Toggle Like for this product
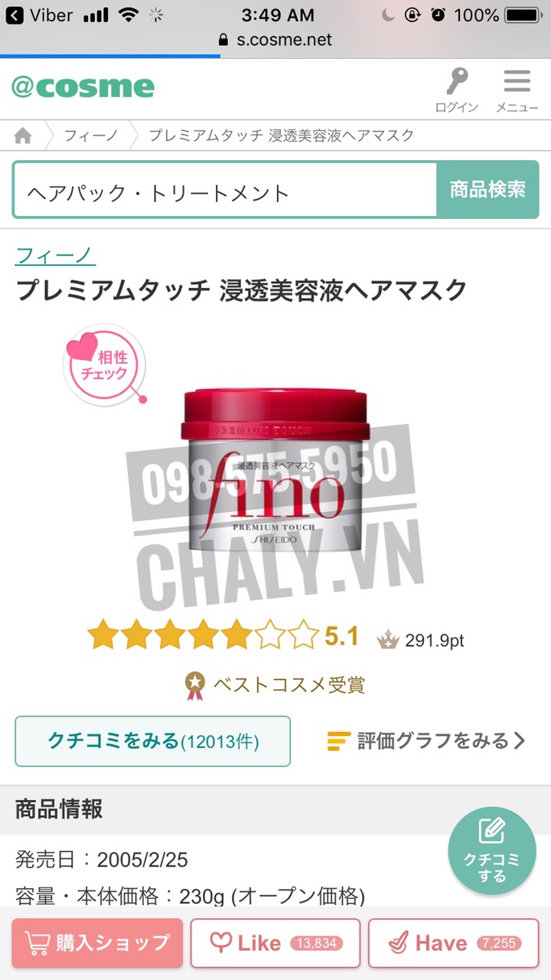 [275, 943]
